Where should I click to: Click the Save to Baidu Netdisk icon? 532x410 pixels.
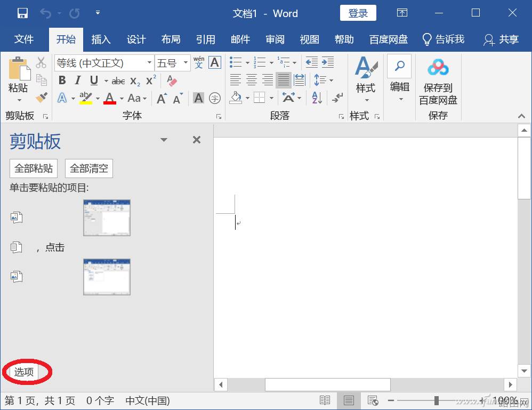point(438,67)
